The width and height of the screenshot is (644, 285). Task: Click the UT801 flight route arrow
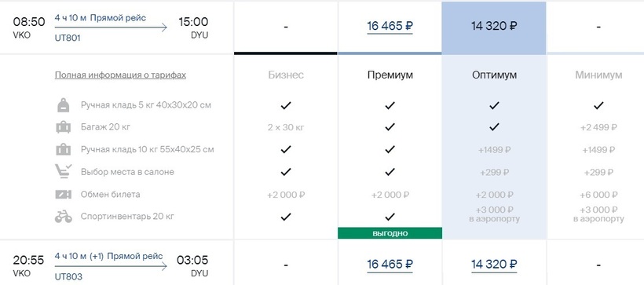pos(111,27)
